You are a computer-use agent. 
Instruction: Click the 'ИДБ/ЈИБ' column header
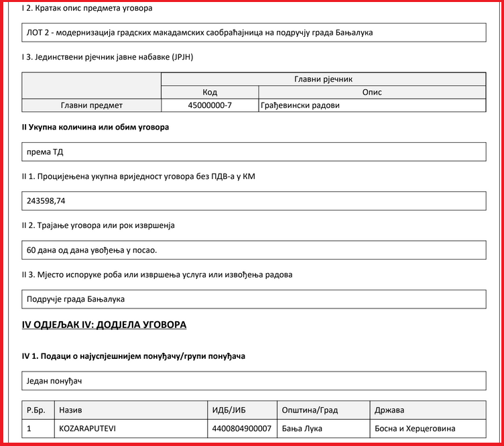[x=243, y=410]
